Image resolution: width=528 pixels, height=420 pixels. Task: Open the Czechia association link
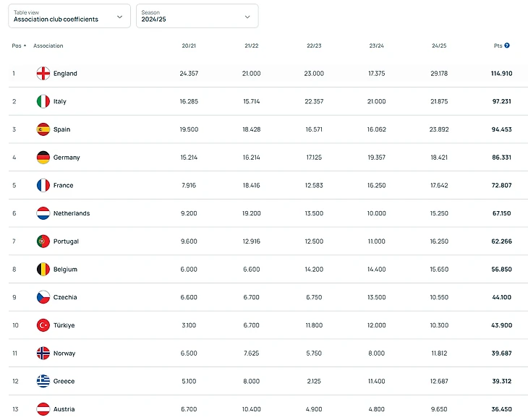[x=65, y=297]
